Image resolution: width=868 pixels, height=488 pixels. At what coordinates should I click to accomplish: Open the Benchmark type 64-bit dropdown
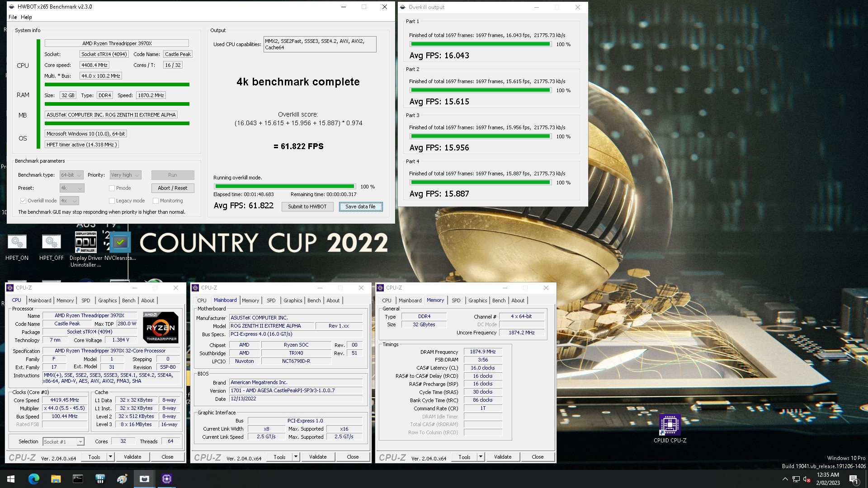coord(71,175)
